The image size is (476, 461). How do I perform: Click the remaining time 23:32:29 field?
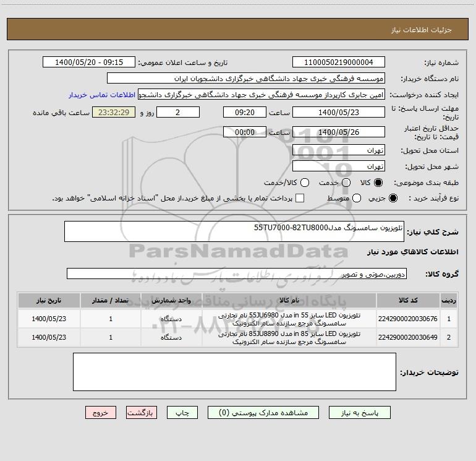point(114,112)
